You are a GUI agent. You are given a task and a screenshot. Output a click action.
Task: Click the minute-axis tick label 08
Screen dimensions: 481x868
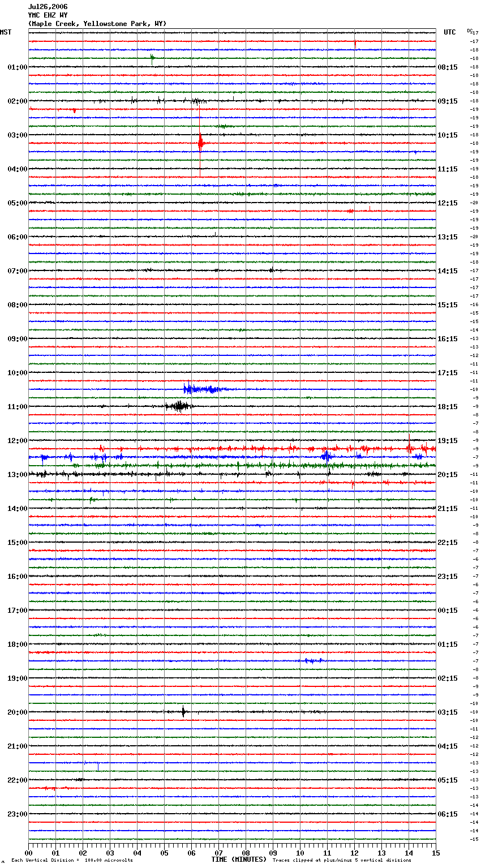246,853
